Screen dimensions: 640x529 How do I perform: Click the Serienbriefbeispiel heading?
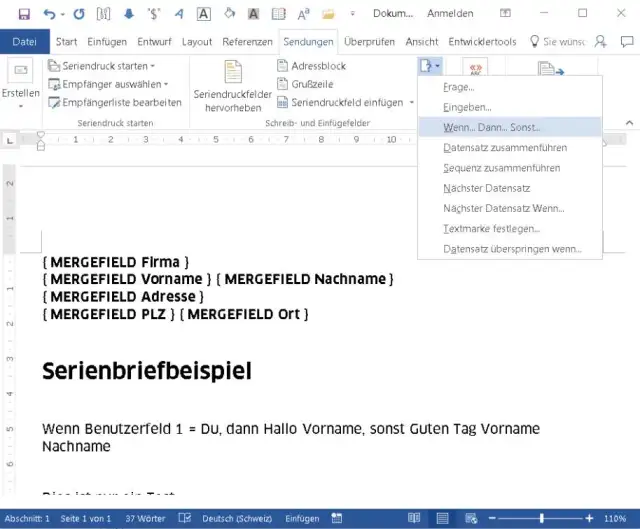coord(147,371)
